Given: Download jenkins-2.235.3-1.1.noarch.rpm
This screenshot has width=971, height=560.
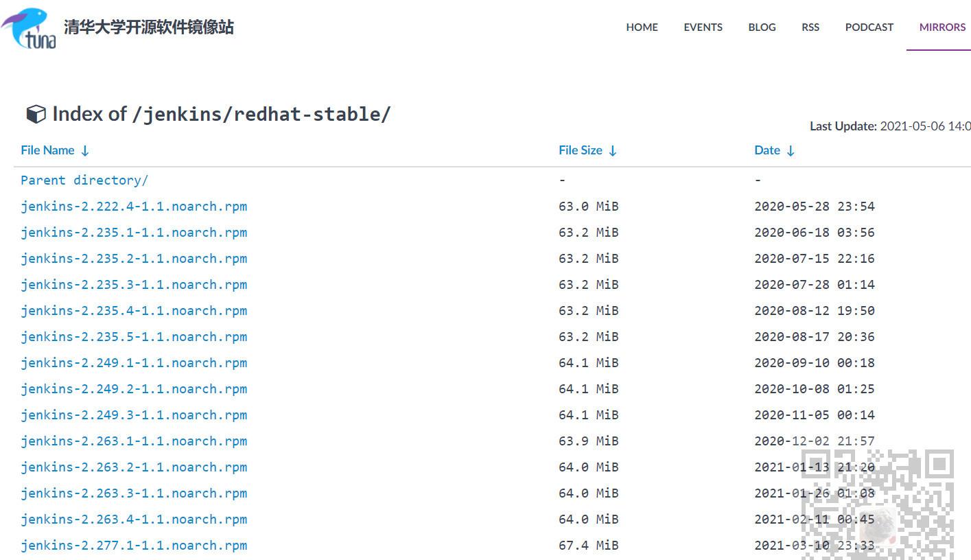Looking at the screenshot, I should pyautogui.click(x=134, y=284).
